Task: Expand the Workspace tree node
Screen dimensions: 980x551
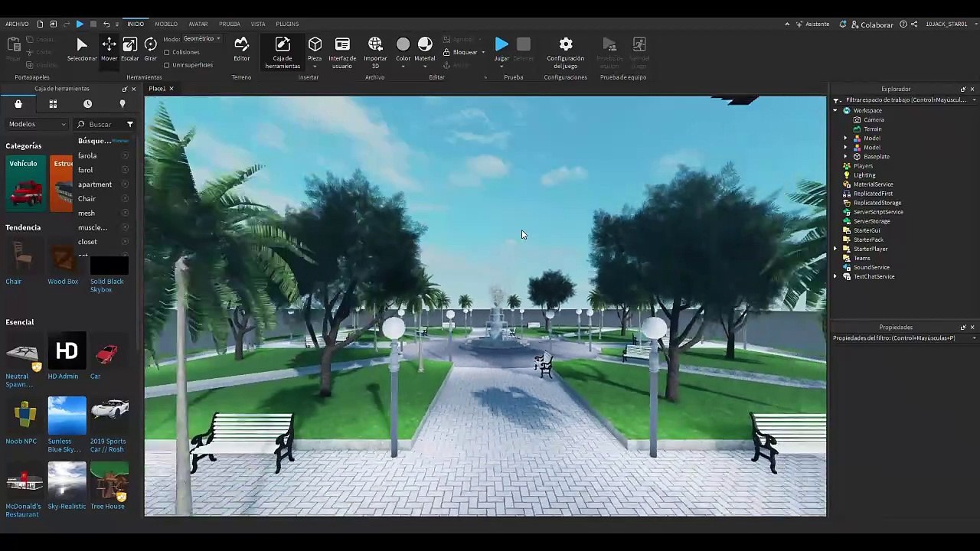Action: [x=835, y=111]
